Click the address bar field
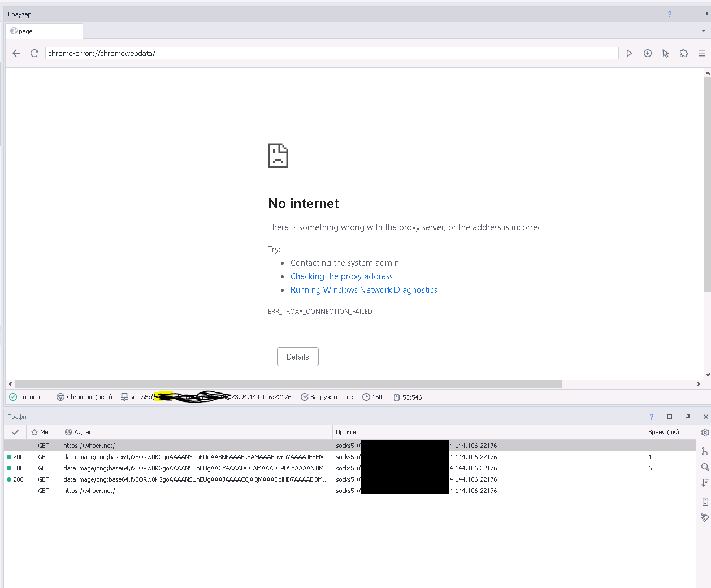This screenshot has width=711, height=588. 332,53
